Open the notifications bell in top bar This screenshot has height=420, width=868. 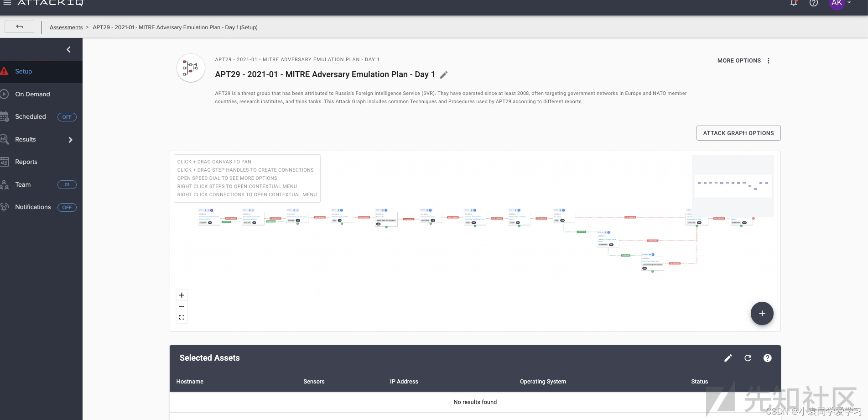pyautogui.click(x=794, y=3)
